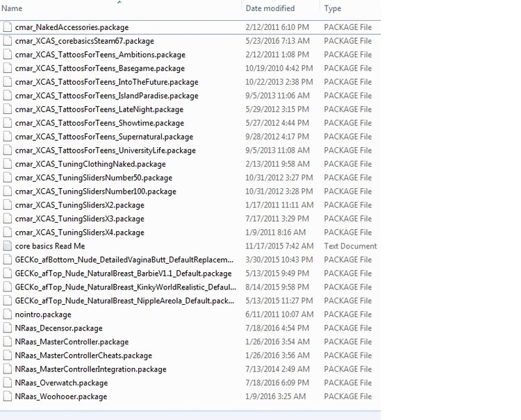Click icon of NRaas_Woohooer.package
This screenshot has width=521, height=420.
pyautogui.click(x=8, y=396)
